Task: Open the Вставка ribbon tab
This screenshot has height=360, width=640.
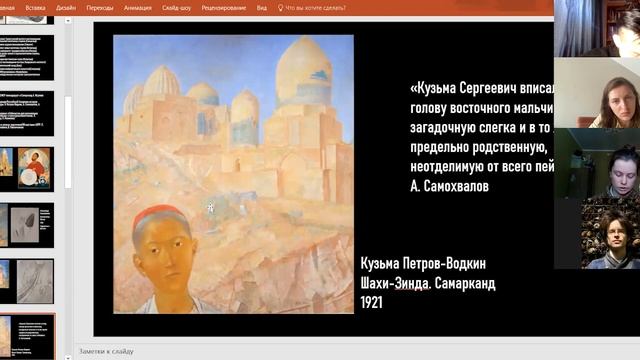Action: tap(35, 8)
